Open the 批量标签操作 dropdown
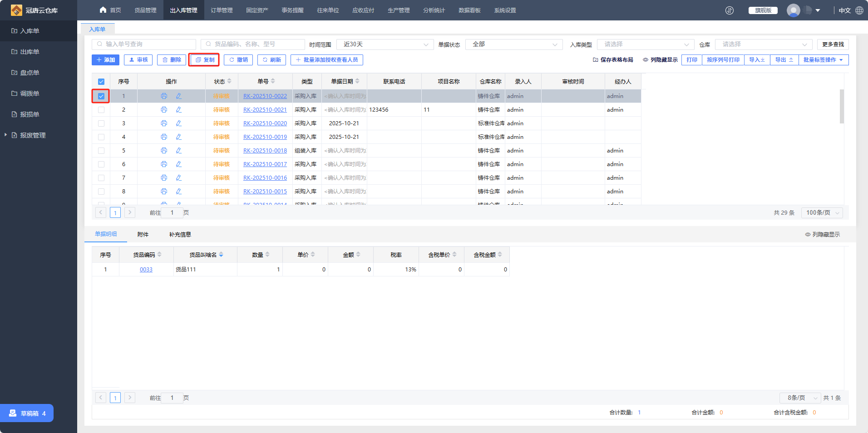Screen dimensions: 868x433 click(823, 60)
